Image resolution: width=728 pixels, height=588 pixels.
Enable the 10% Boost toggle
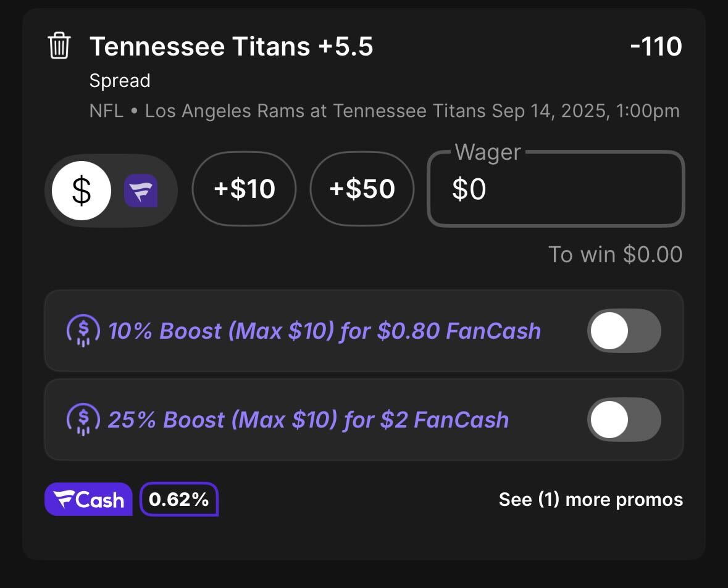[x=624, y=331]
